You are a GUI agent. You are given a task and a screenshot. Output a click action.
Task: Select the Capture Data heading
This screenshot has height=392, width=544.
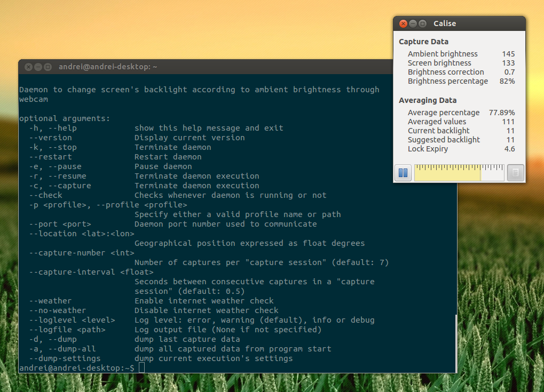423,41
